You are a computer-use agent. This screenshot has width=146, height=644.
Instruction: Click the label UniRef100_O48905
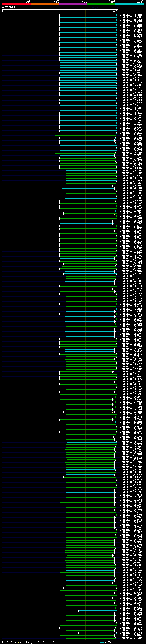pos(131,42)
